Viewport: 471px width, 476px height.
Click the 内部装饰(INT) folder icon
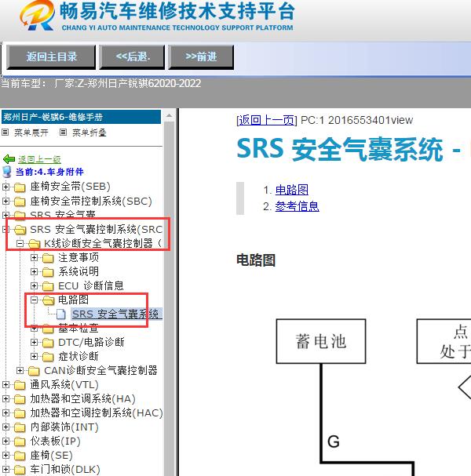[x=20, y=427]
